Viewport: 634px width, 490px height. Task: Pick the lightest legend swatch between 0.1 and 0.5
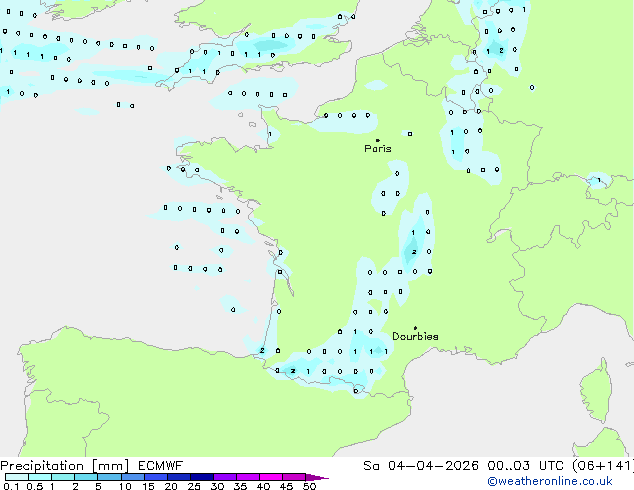pyautogui.click(x=17, y=477)
